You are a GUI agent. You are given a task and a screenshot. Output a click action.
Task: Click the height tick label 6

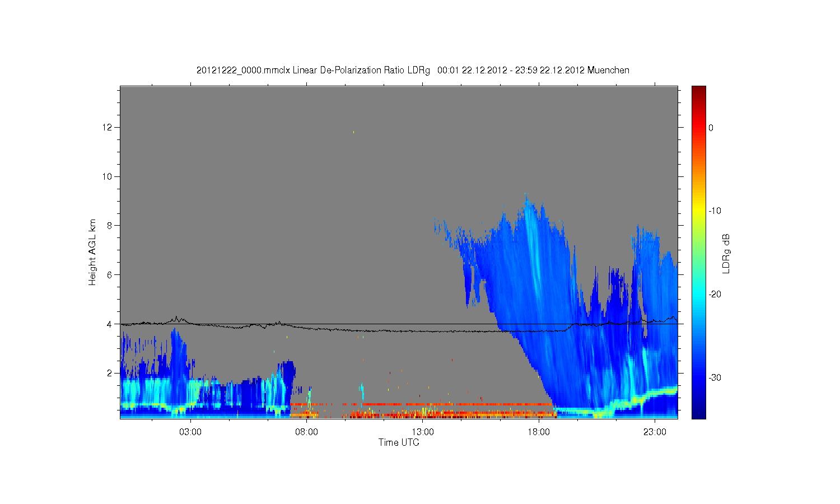(x=110, y=275)
